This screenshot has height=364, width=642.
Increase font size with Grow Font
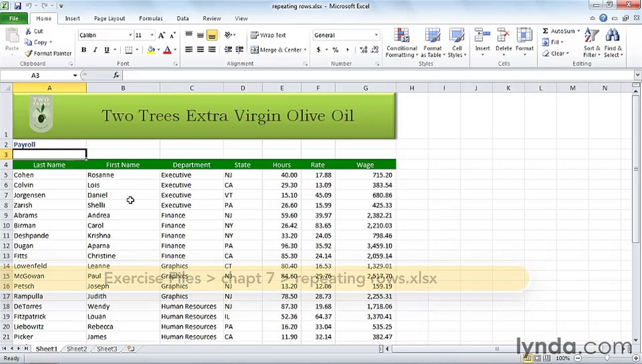[162, 35]
